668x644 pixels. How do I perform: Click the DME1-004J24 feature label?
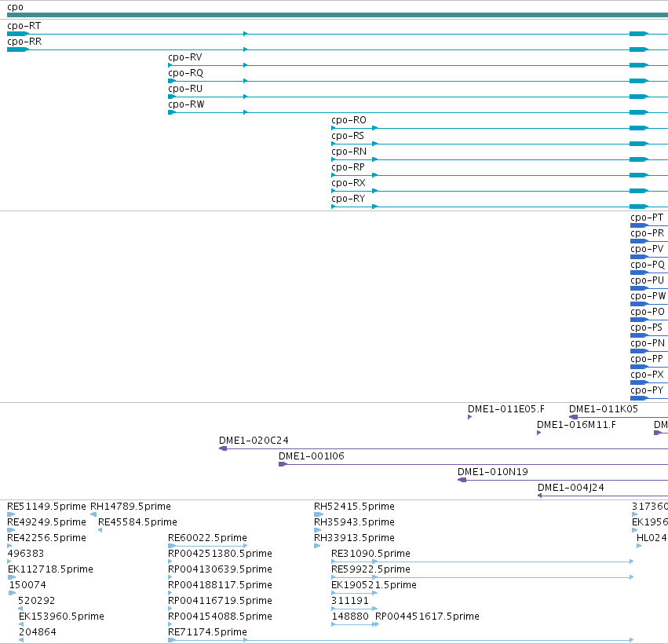(571, 488)
